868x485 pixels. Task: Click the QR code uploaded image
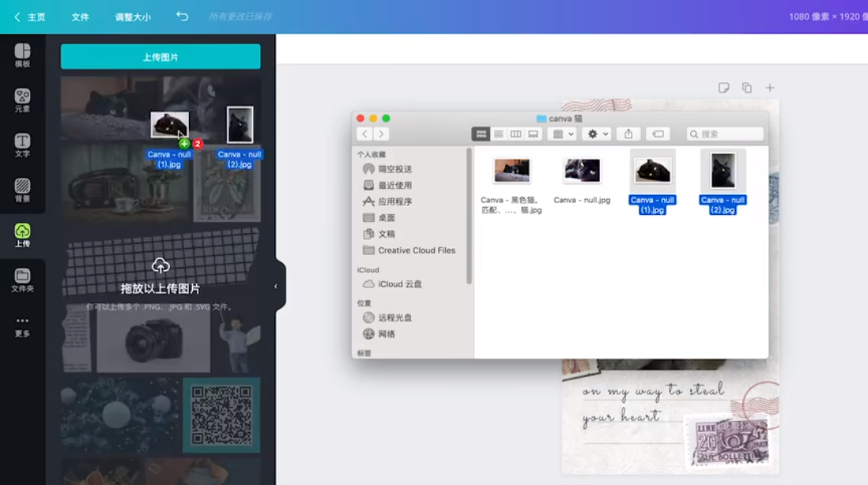[x=221, y=415]
